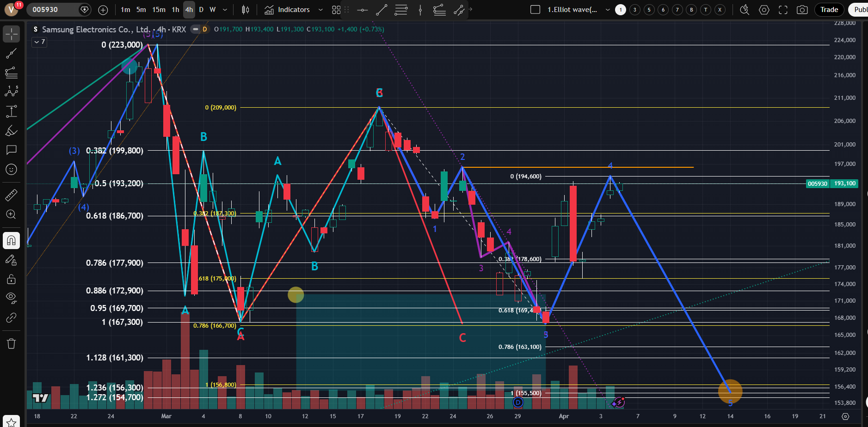Hide all drawings with the eye icon
Screen dimensions: 868x427
click(11, 297)
